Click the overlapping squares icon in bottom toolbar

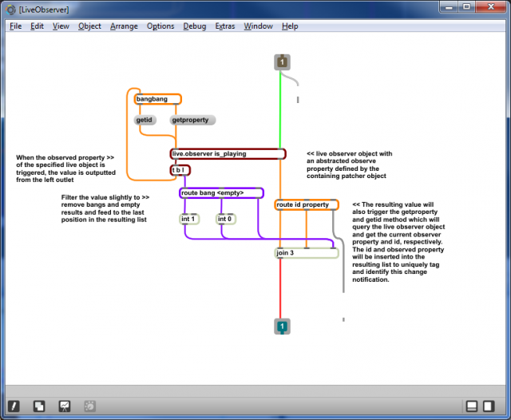pyautogui.click(x=39, y=406)
